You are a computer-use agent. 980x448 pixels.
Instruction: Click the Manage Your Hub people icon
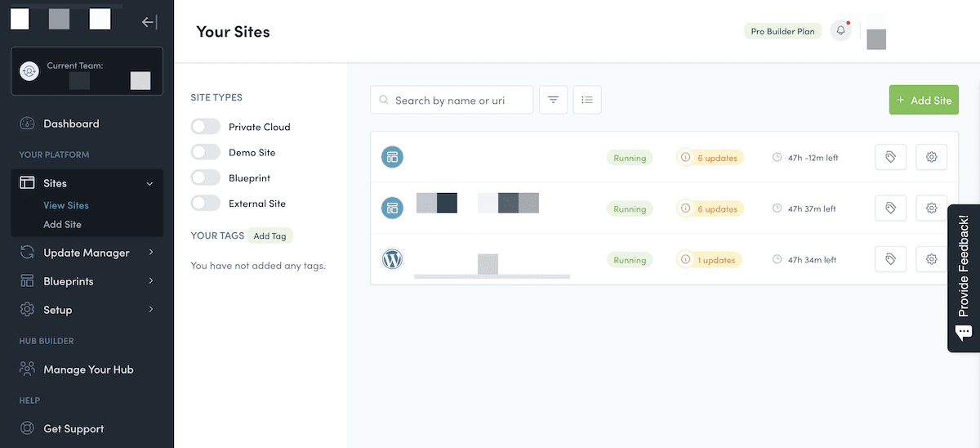click(x=28, y=370)
